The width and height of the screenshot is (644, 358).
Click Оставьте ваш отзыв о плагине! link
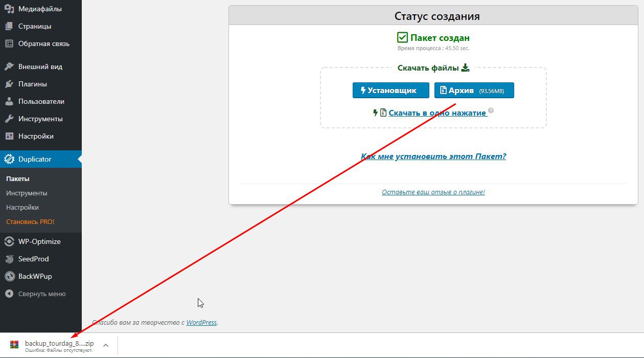433,192
